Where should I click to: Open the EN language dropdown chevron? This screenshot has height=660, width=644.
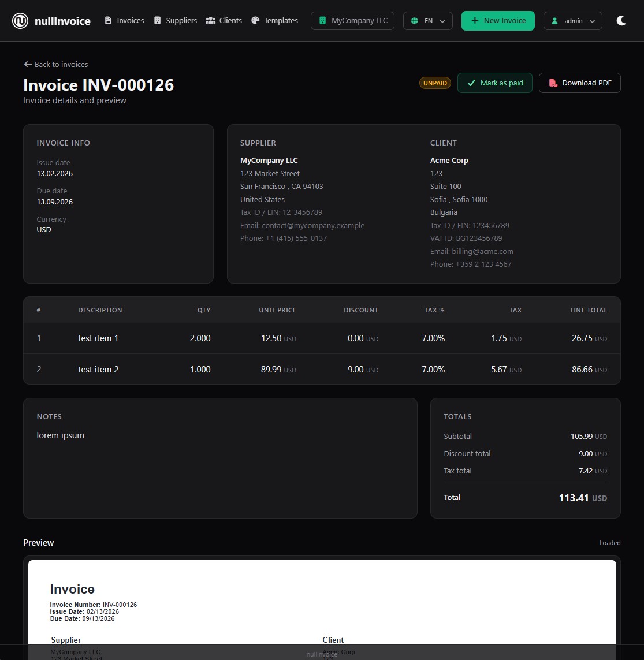tap(442, 21)
